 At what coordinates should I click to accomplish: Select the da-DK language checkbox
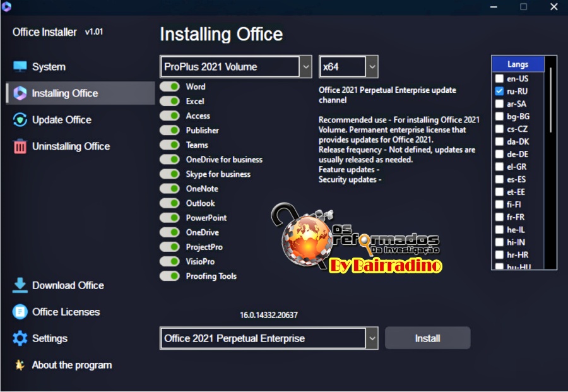pyautogui.click(x=500, y=141)
